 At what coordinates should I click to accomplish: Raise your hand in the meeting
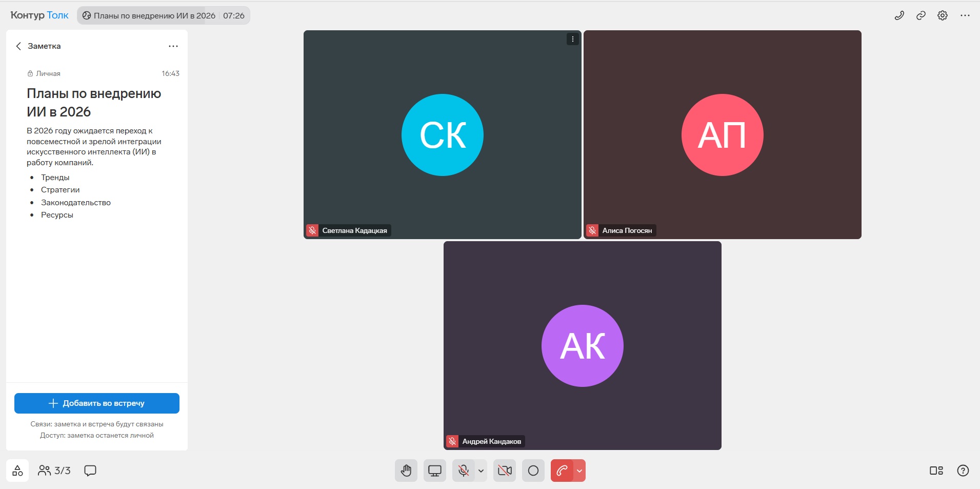(x=406, y=471)
